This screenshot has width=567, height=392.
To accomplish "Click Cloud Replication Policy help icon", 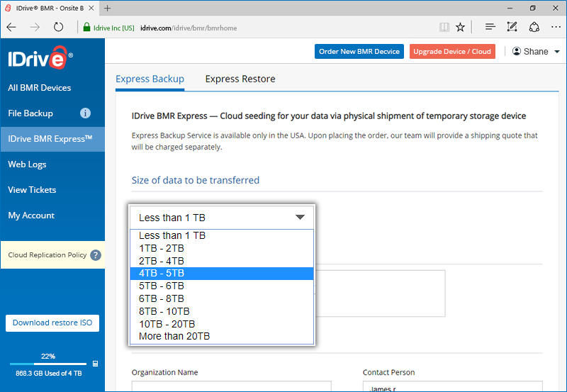I will tap(96, 255).
